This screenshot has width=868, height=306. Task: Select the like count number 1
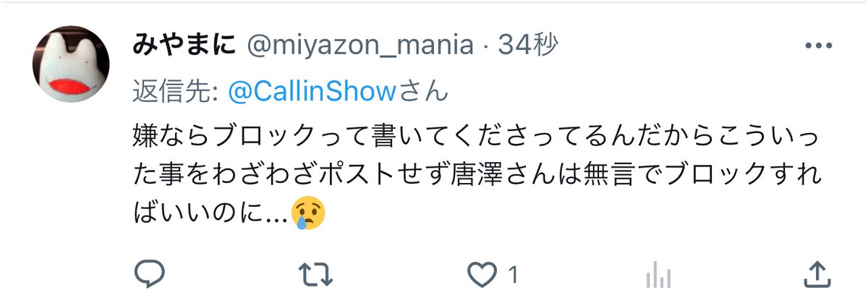pyautogui.click(x=513, y=276)
